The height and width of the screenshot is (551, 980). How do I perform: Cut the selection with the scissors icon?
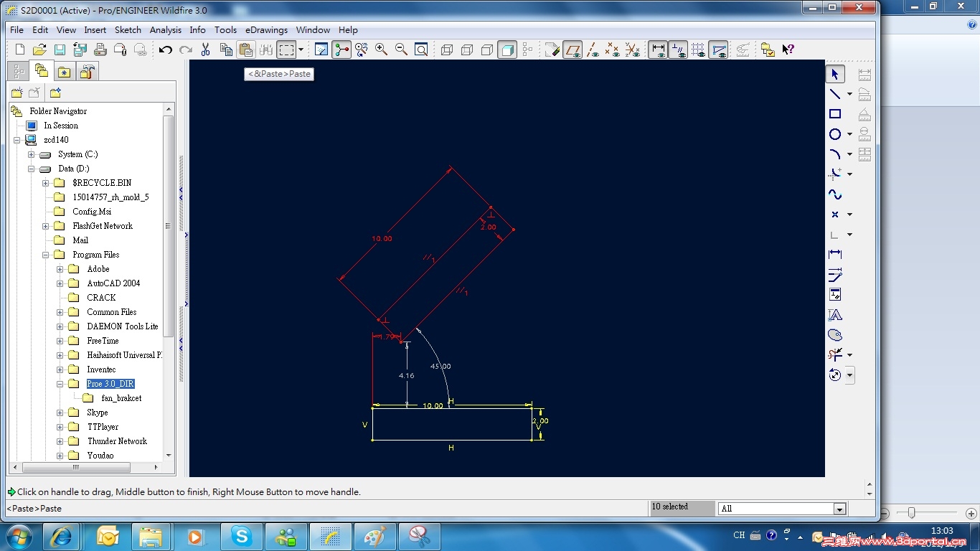(206, 50)
